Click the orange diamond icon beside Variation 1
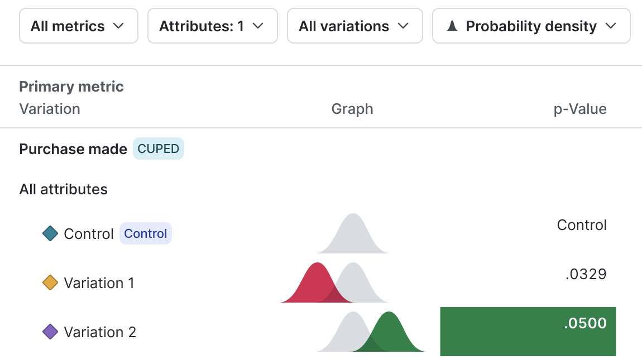Viewport: 642px width, 364px height. [x=49, y=282]
